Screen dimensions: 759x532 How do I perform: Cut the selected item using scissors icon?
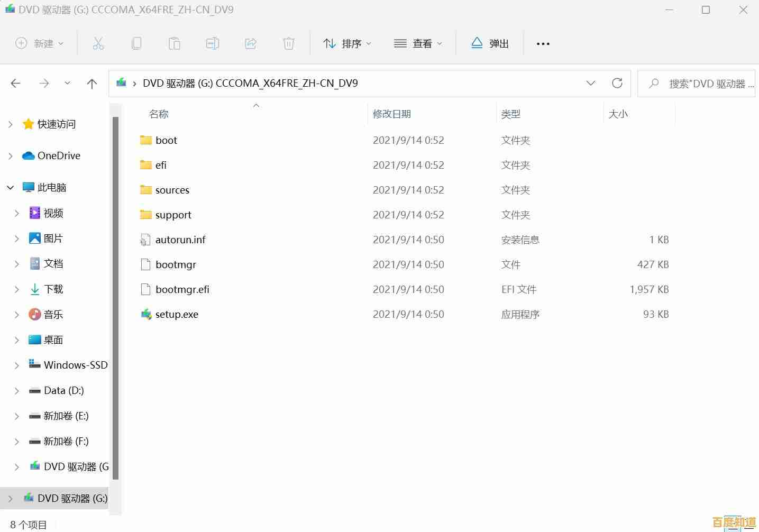98,43
